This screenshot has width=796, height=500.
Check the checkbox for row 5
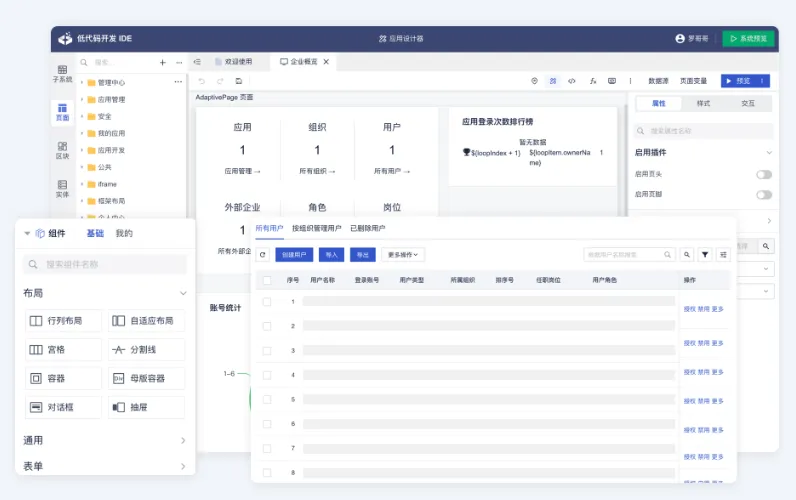pyautogui.click(x=267, y=399)
